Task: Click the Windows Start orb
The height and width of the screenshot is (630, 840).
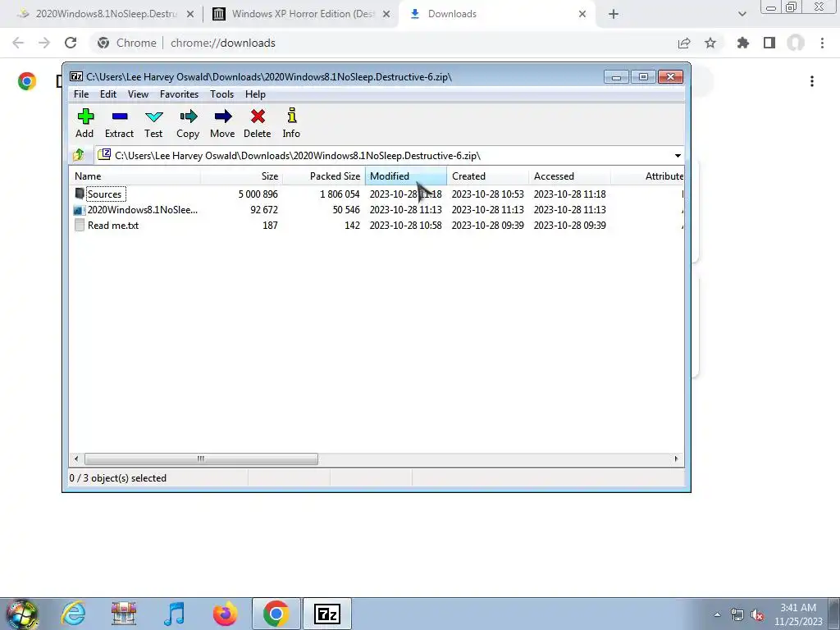Action: (x=21, y=614)
